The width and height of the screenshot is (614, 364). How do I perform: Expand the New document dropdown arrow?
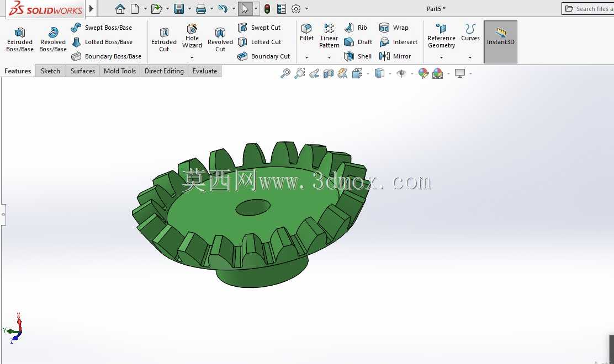[x=145, y=9]
